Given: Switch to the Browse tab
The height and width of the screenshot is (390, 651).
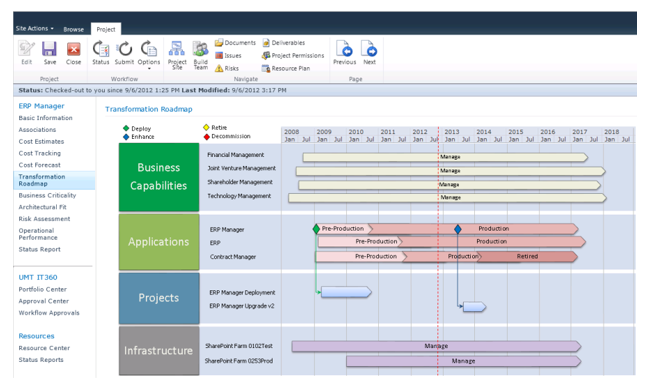Looking at the screenshot, I should pos(73,29).
